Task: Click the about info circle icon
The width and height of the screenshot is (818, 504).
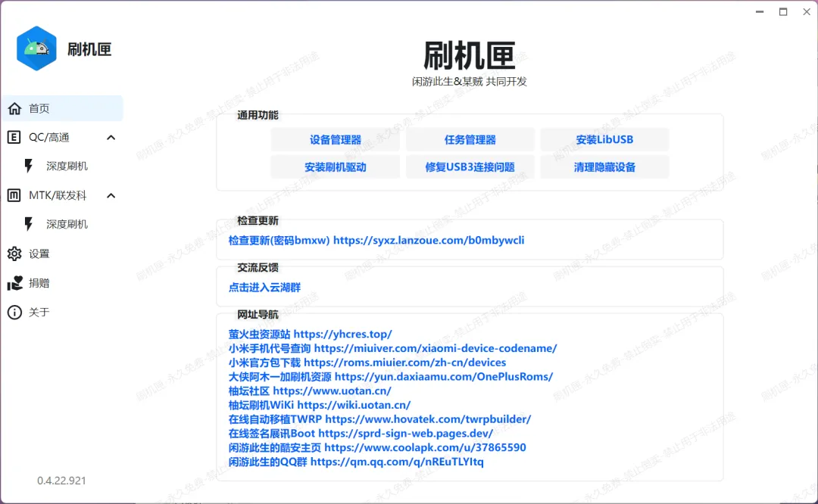Action: point(14,313)
